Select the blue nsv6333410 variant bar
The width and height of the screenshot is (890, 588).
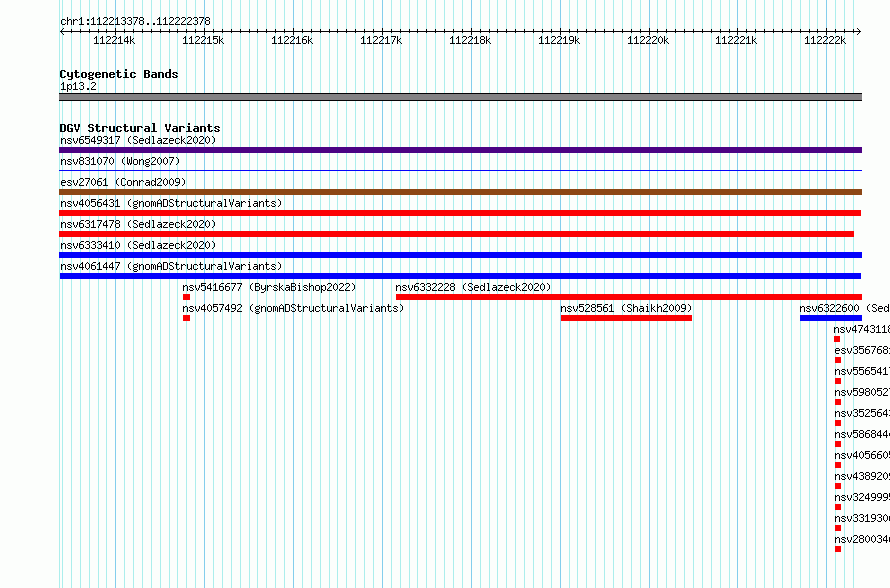click(x=460, y=255)
